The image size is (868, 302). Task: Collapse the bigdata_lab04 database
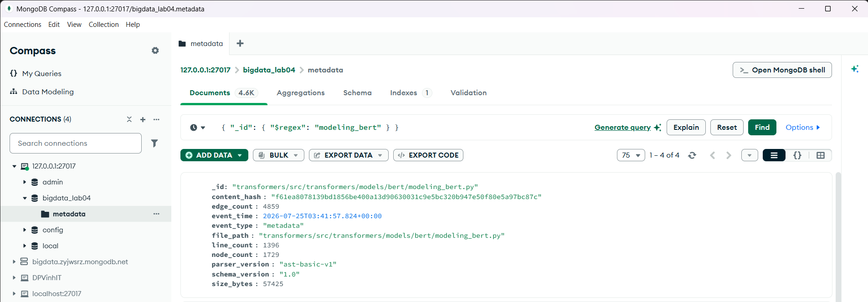(x=25, y=198)
